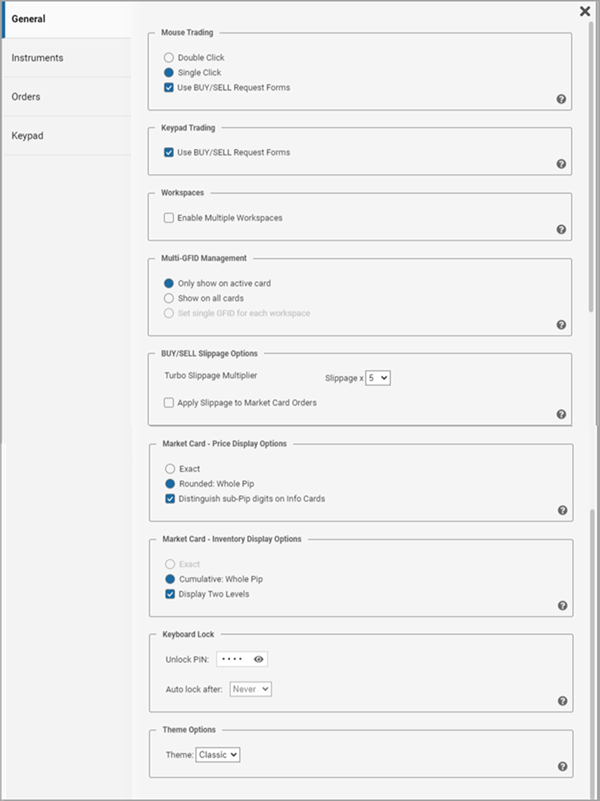Image resolution: width=600 pixels, height=801 pixels.
Task: Show help for Multi-GFID Management
Action: point(562,325)
